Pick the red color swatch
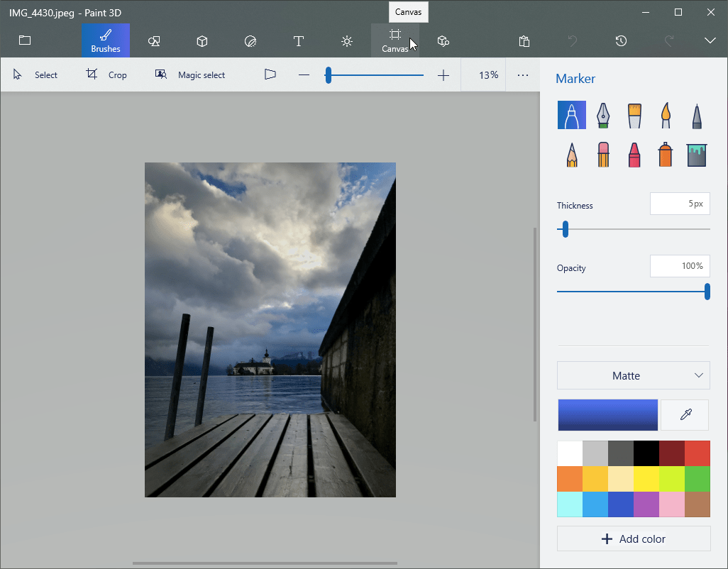 click(x=697, y=453)
